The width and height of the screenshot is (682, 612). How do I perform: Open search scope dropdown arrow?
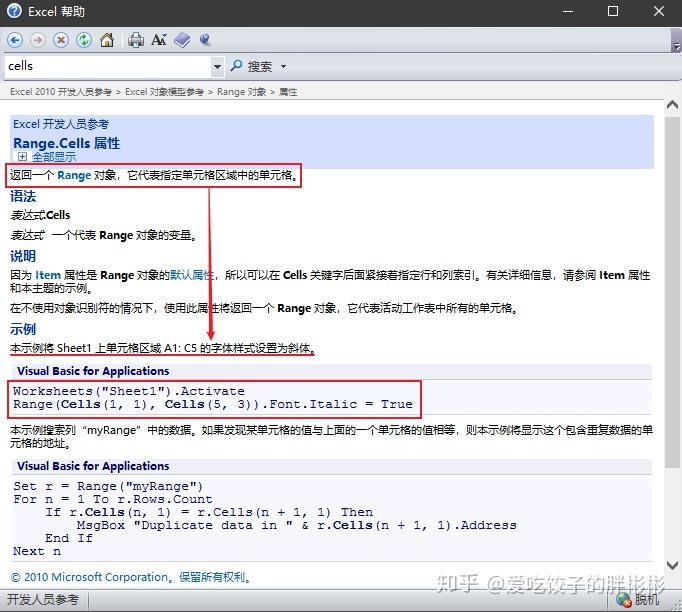284,67
